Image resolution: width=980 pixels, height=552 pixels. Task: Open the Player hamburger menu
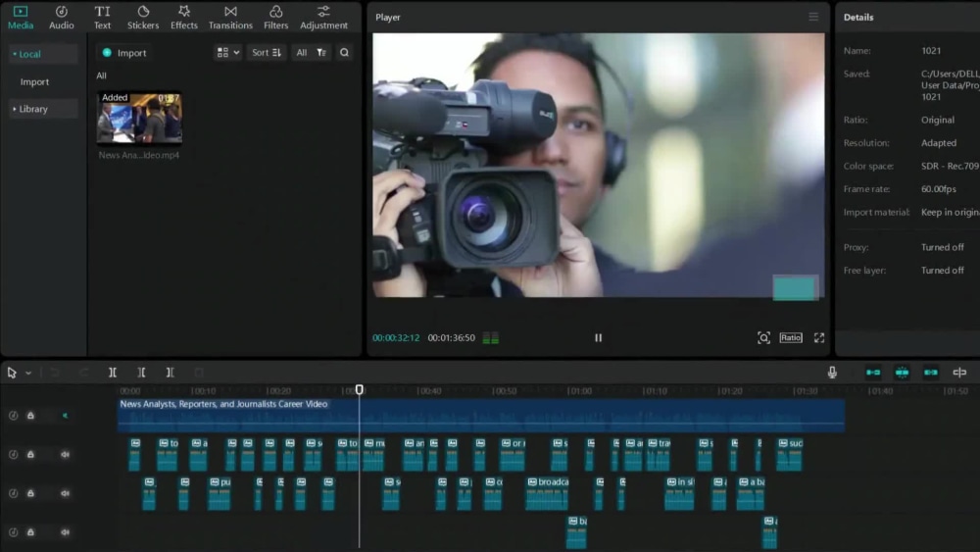click(813, 17)
